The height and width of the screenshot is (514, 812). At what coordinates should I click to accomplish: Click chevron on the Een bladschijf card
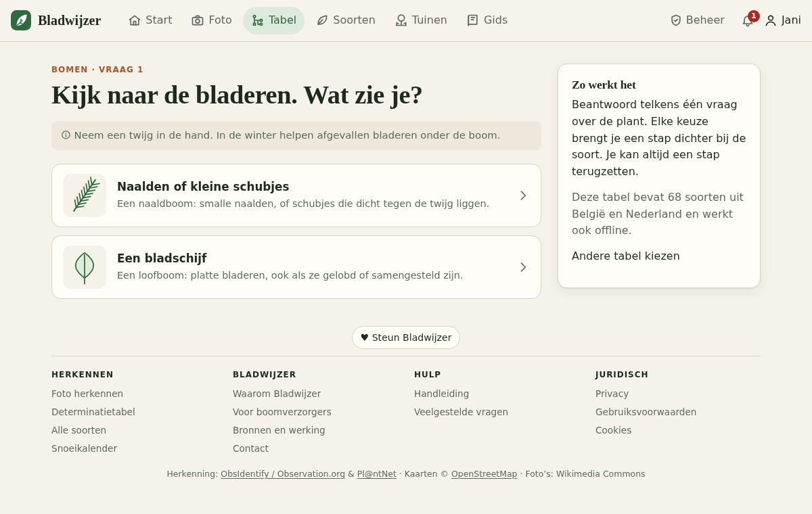[523, 267]
